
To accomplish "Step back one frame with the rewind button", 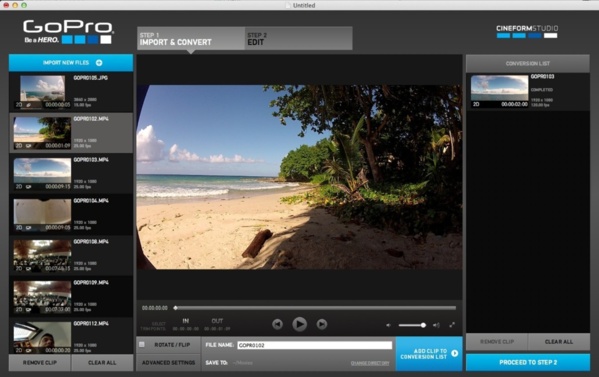I will 277,324.
